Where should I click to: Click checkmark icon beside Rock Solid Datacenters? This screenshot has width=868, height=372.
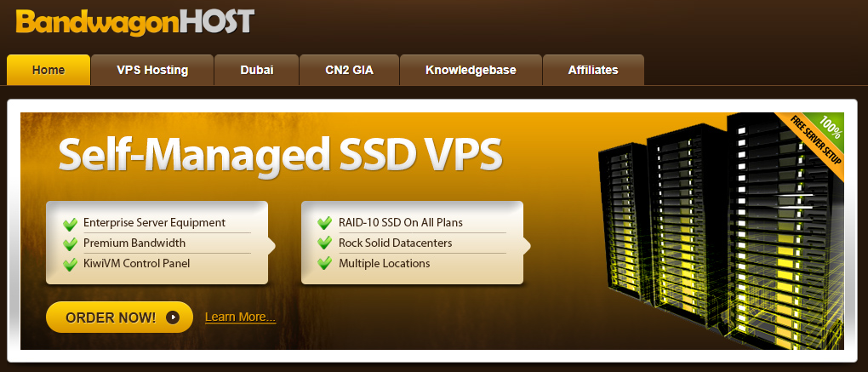[325, 244]
